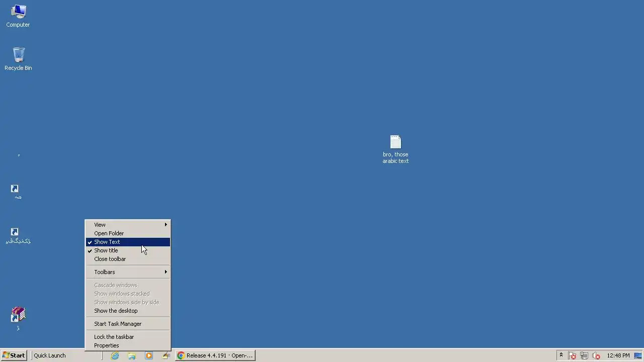The image size is (644, 362).
Task: Select the Recycle Bin desktop icon
Action: pos(18,59)
